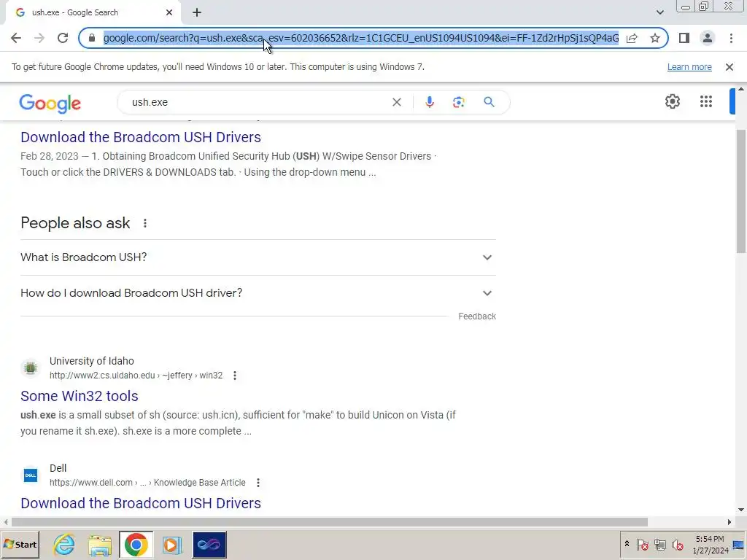Screen dimensions: 747x560
Task: Open options for University of Idaho result
Action: [234, 376]
